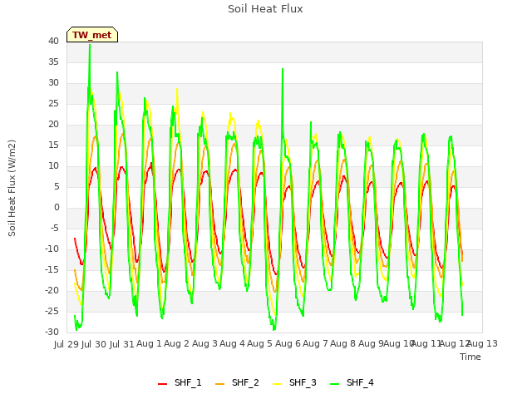
Task: Click the 30 y-axis tick label
Action: pos(53,83)
